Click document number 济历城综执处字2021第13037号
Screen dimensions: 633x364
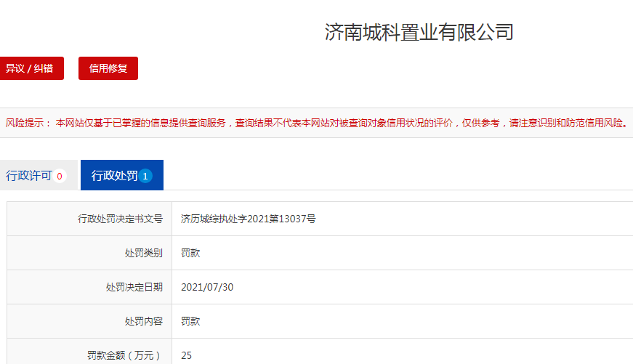pyautogui.click(x=249, y=219)
